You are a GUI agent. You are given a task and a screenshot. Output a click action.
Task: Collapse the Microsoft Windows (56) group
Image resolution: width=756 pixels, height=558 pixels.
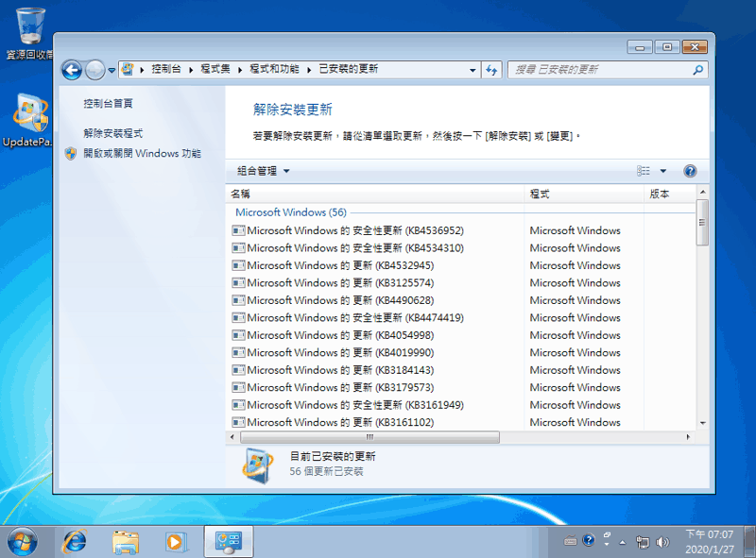pos(291,212)
